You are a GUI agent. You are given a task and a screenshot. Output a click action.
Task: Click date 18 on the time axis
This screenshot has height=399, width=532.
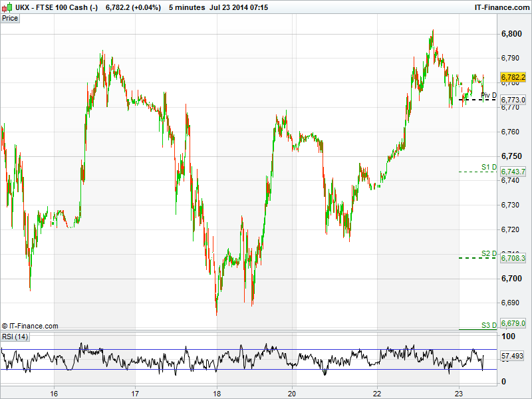[217, 393]
